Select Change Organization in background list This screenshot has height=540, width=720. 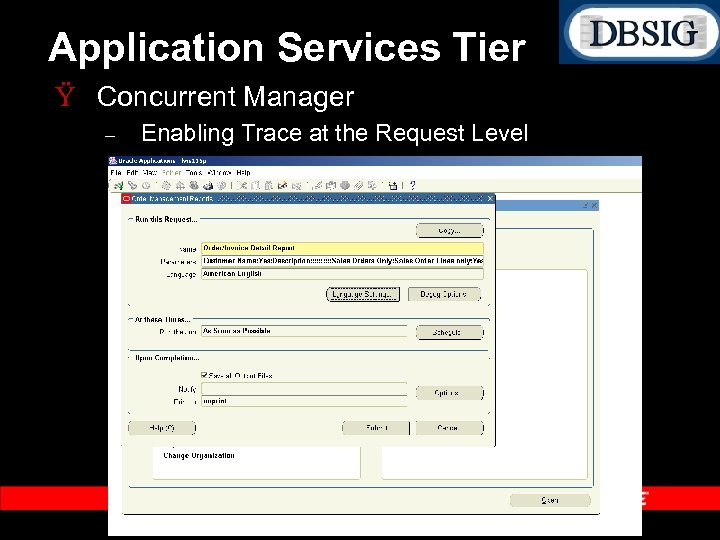tap(199, 456)
